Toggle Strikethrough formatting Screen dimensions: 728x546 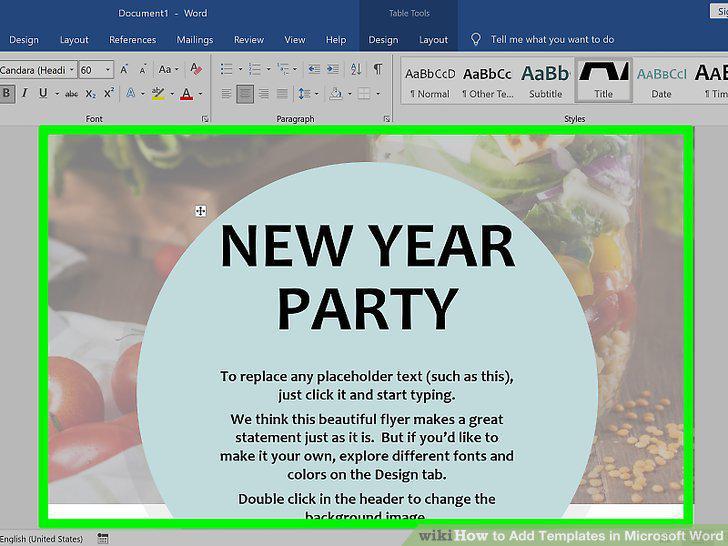click(x=72, y=94)
